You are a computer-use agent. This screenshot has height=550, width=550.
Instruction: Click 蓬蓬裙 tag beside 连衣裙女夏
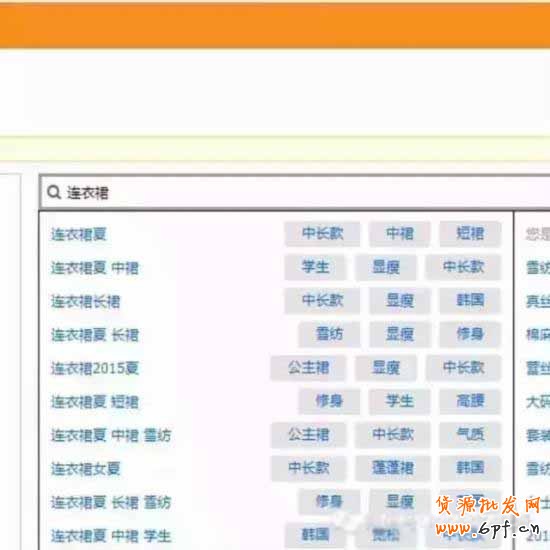point(393,468)
